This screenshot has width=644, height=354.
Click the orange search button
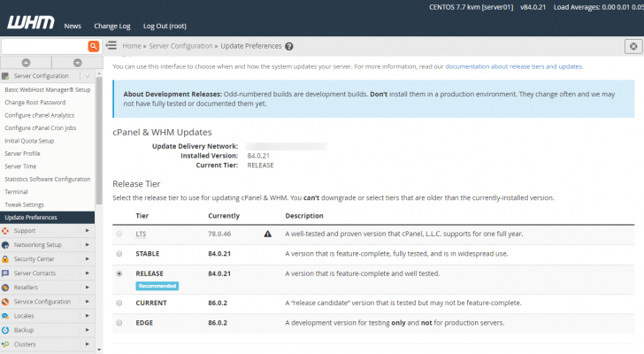[93, 45]
